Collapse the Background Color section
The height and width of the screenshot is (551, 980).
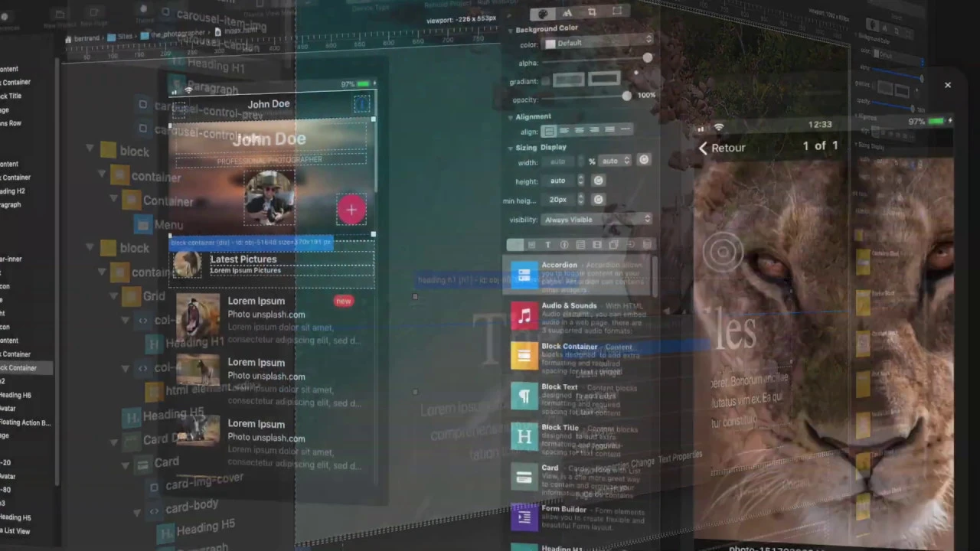[x=511, y=30]
